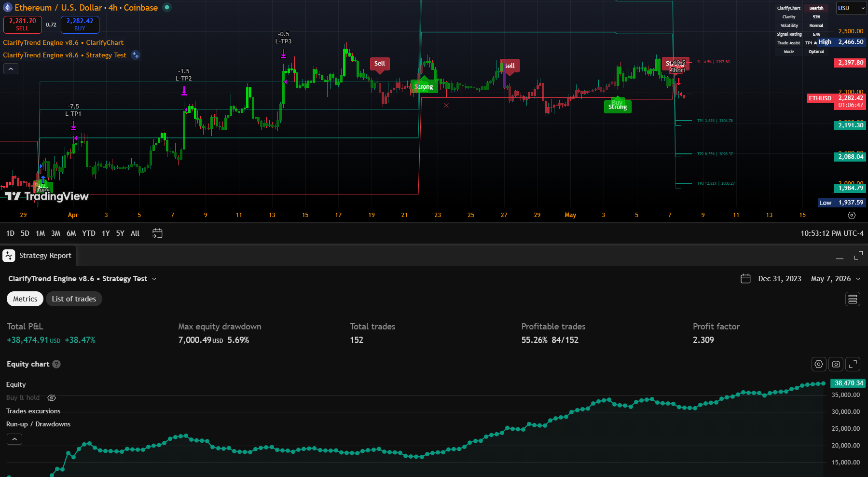Open the go-to-date calendar icon

click(x=157, y=233)
